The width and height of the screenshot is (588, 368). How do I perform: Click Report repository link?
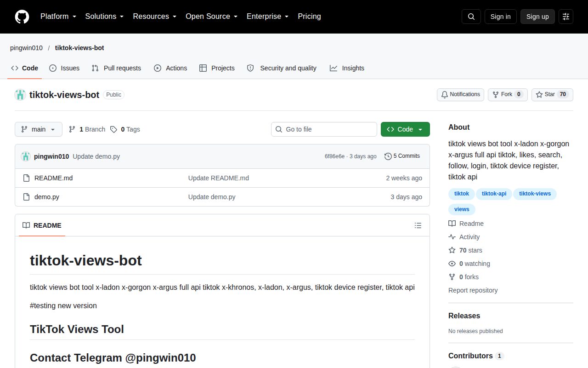click(x=473, y=290)
